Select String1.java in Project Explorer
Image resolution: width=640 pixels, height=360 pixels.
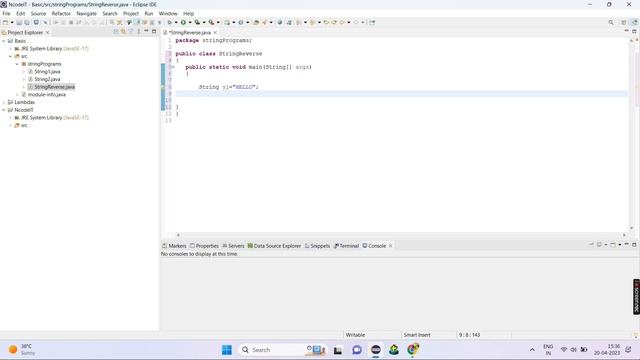pos(47,71)
